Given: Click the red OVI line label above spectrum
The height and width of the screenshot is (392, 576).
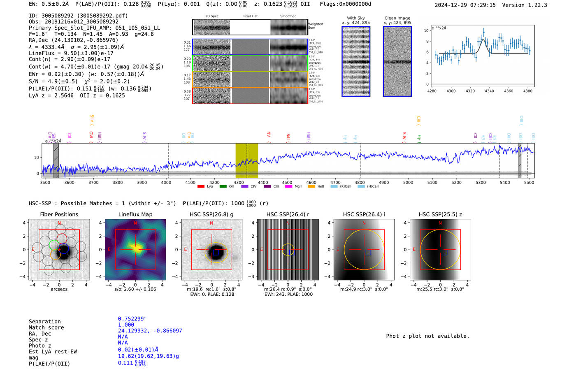Looking at the screenshot, I should (x=91, y=135).
